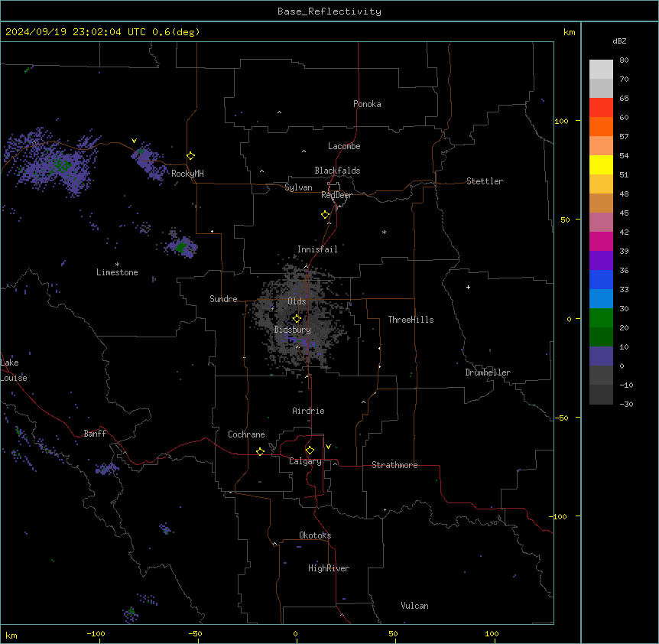Click the Blackfalds town label
Viewport: 659px width, 644px height.
click(337, 171)
